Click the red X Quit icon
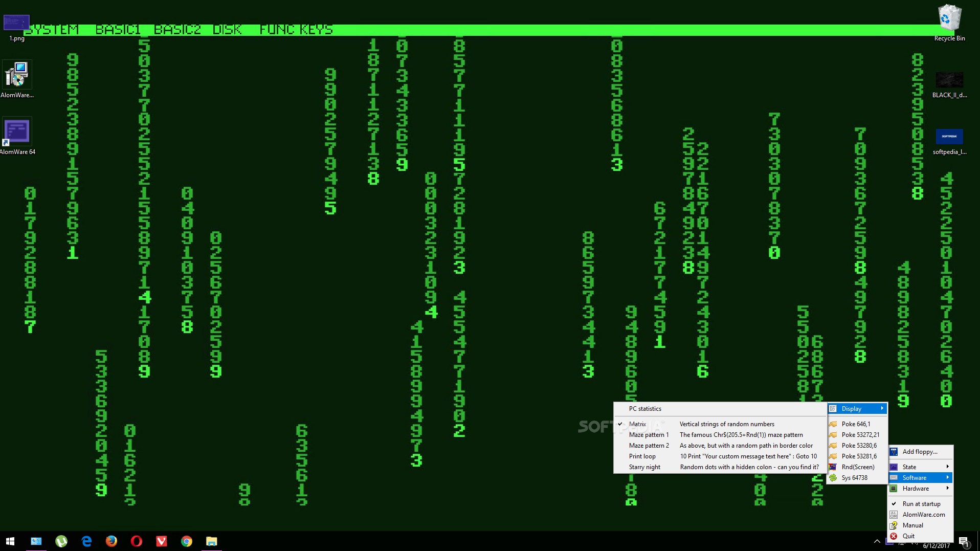 (894, 536)
